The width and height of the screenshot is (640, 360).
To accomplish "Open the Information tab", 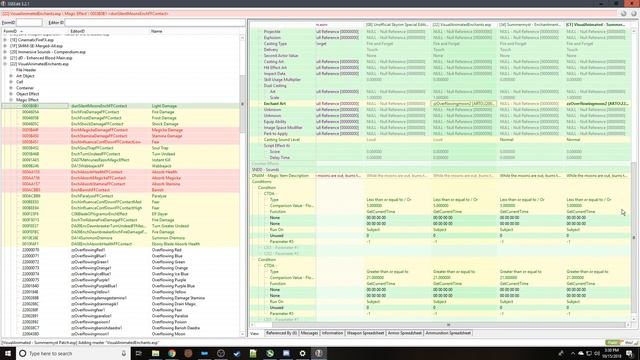I will coord(332,333).
